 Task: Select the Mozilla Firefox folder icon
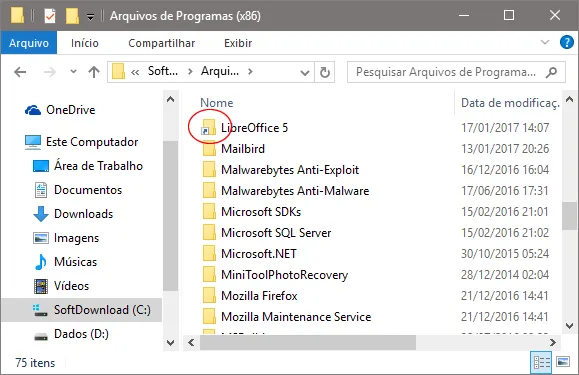tap(209, 296)
